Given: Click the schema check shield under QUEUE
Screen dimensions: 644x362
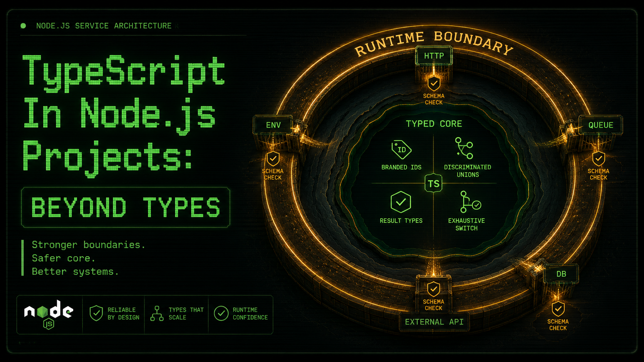Looking at the screenshot, I should pos(599,158).
